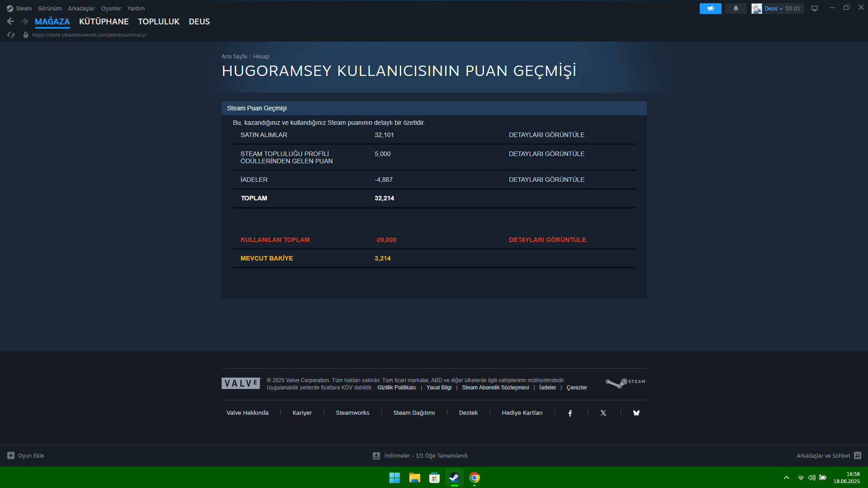Open Google Chrome from taskbar
The image size is (868, 488).
coord(474,478)
